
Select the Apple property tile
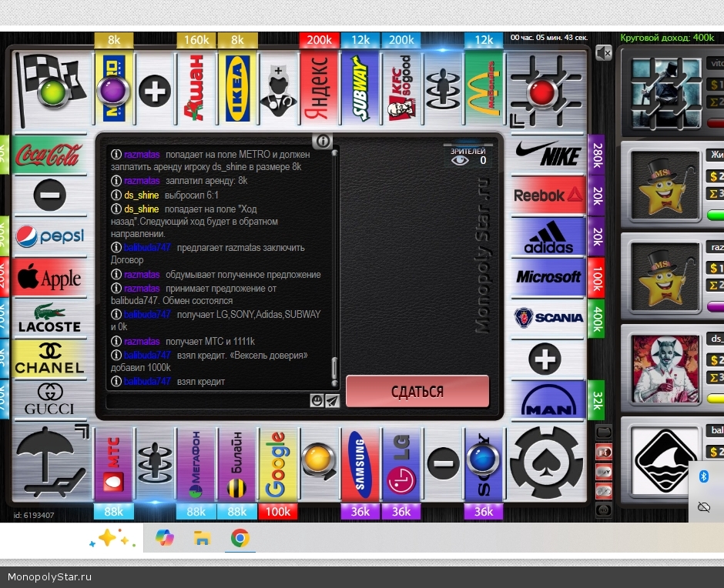coord(49,277)
